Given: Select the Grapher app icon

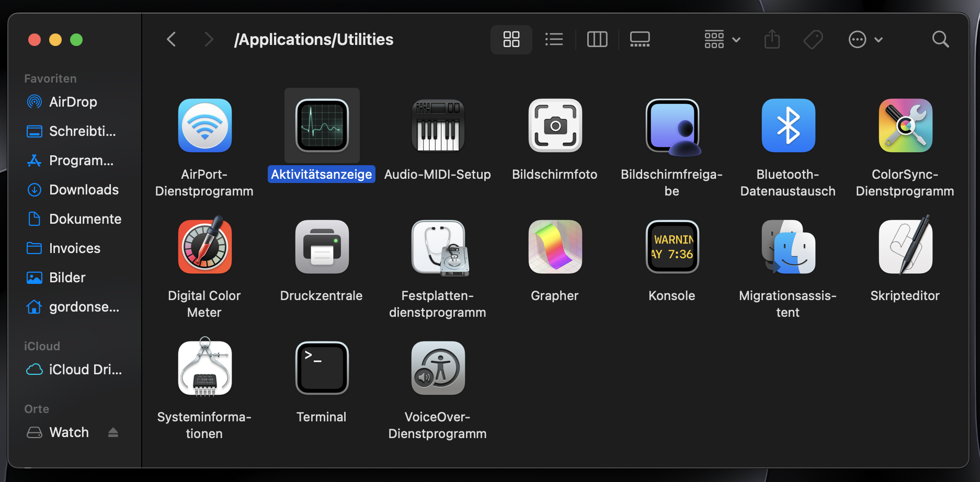Looking at the screenshot, I should point(554,247).
